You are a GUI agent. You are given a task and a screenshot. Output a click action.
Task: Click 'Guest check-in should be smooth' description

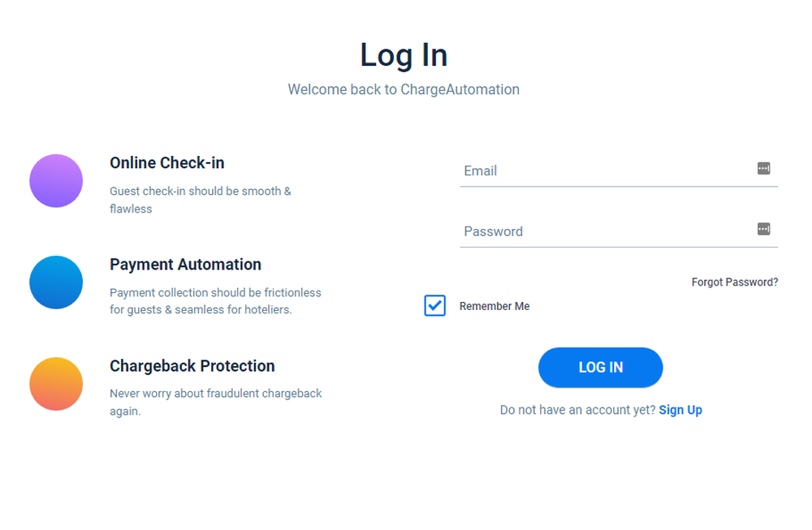coord(201,200)
